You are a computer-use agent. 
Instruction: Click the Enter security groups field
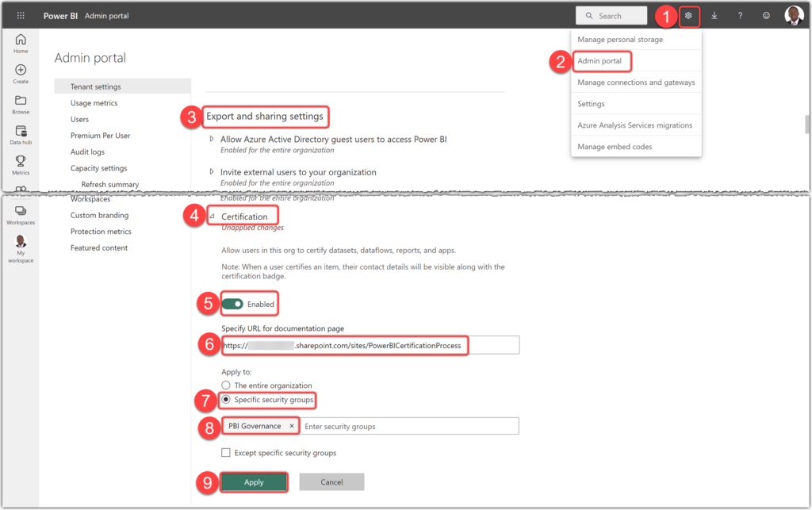point(409,426)
